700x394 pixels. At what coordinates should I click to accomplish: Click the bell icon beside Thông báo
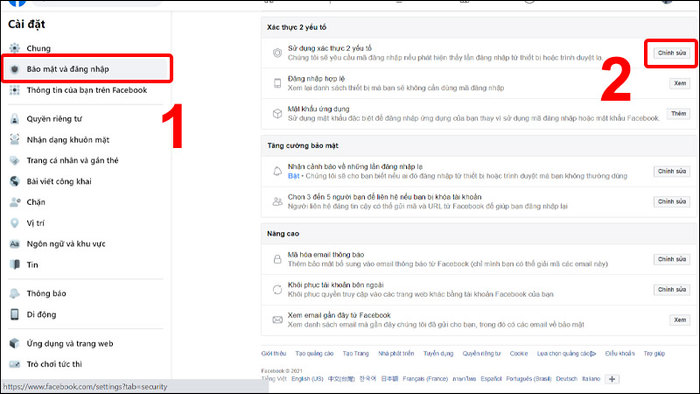tap(15, 293)
